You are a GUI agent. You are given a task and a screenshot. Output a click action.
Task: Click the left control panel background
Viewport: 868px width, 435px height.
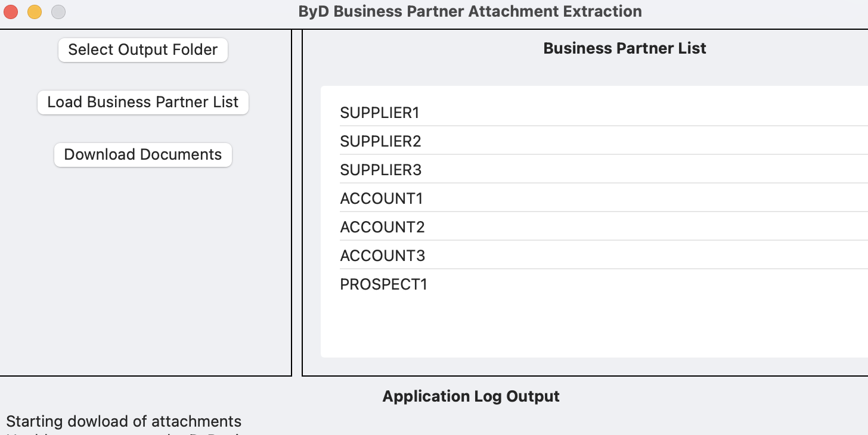click(143, 268)
